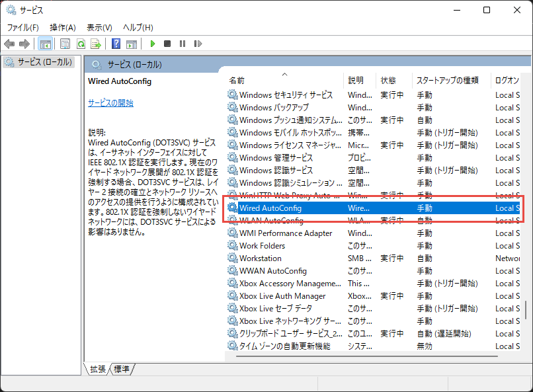Sort by the スタートアップの種類 column header
The image size is (533, 392).
pos(446,80)
